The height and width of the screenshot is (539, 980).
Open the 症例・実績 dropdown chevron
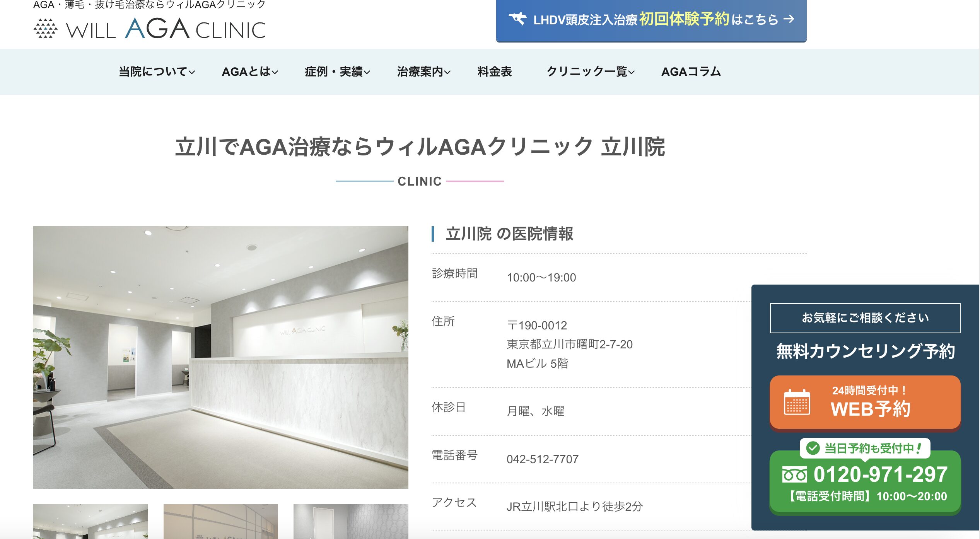click(367, 72)
